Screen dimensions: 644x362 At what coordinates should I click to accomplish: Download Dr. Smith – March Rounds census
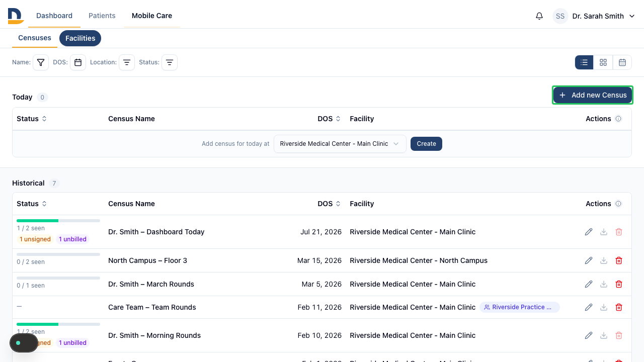click(604, 284)
